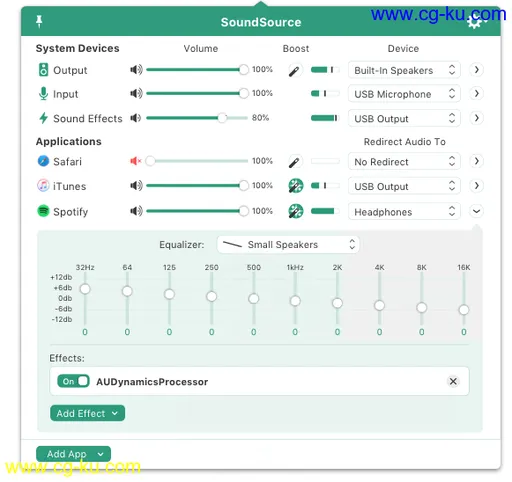
Task: Click the iTunes app icon
Action: point(43,186)
